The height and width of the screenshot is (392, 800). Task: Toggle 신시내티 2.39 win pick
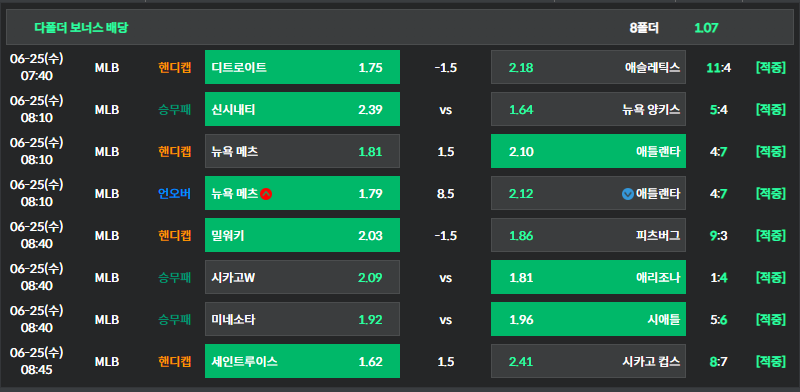tap(303, 109)
